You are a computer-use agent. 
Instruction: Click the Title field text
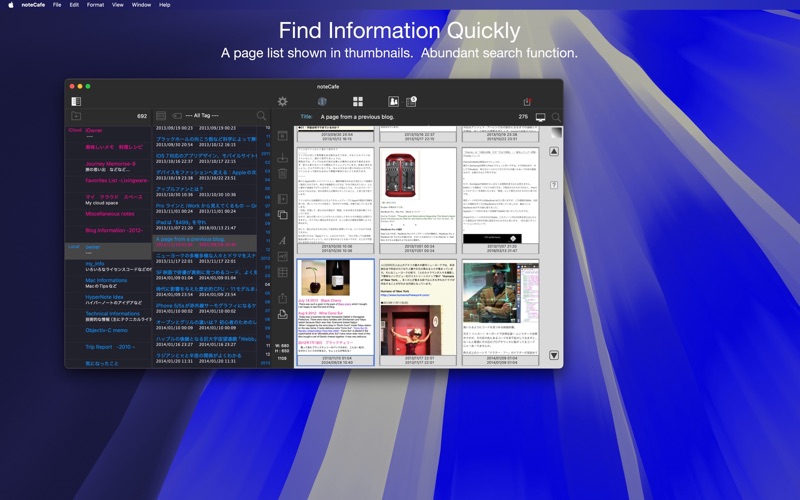pos(357,117)
